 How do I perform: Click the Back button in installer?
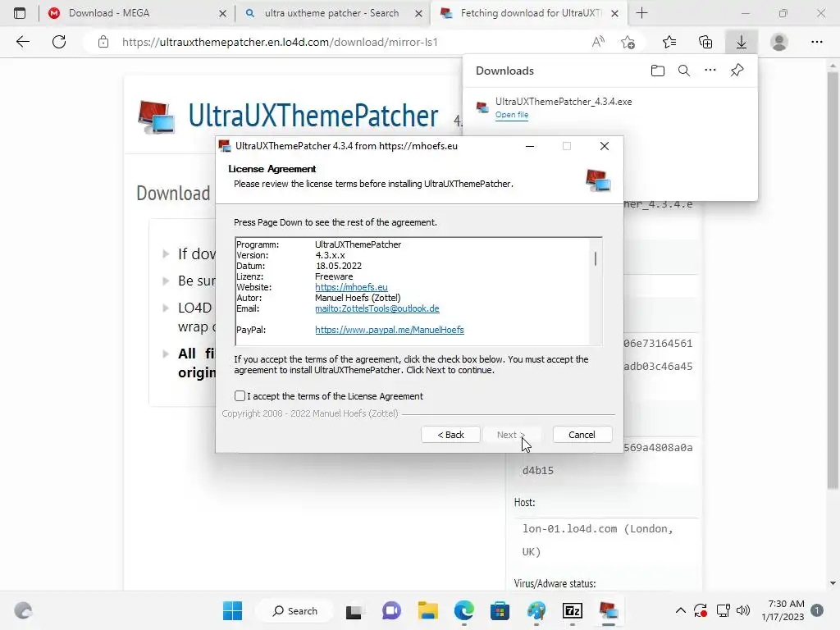(x=450, y=435)
